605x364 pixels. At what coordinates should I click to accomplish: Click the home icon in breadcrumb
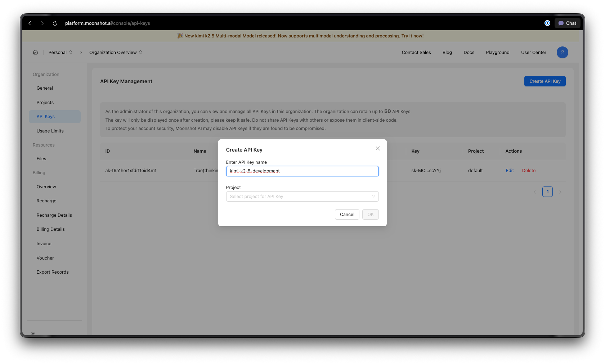[x=35, y=52]
